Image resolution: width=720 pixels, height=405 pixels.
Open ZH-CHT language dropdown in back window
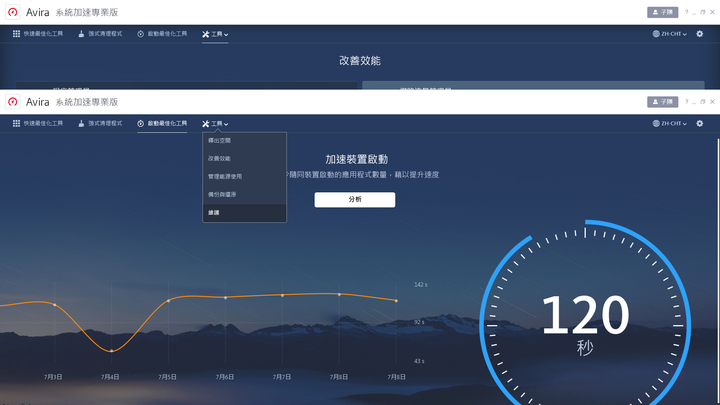pyautogui.click(x=669, y=34)
